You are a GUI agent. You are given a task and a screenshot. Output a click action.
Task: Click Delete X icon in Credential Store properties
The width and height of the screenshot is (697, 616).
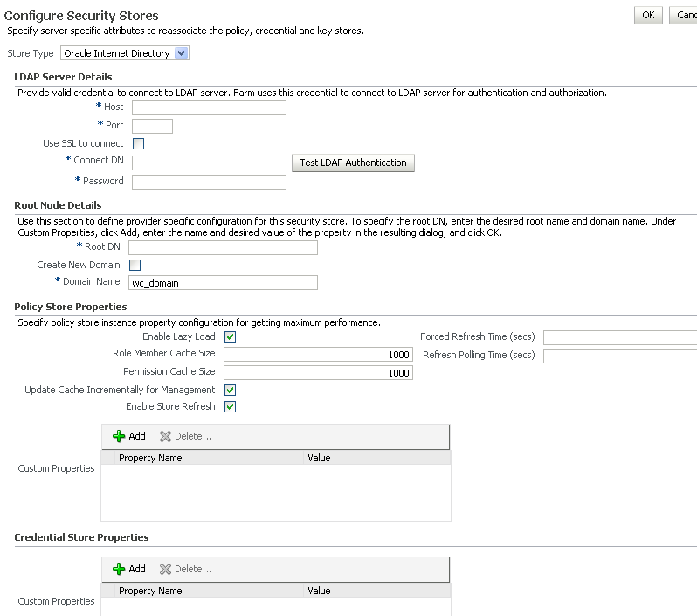(x=165, y=569)
